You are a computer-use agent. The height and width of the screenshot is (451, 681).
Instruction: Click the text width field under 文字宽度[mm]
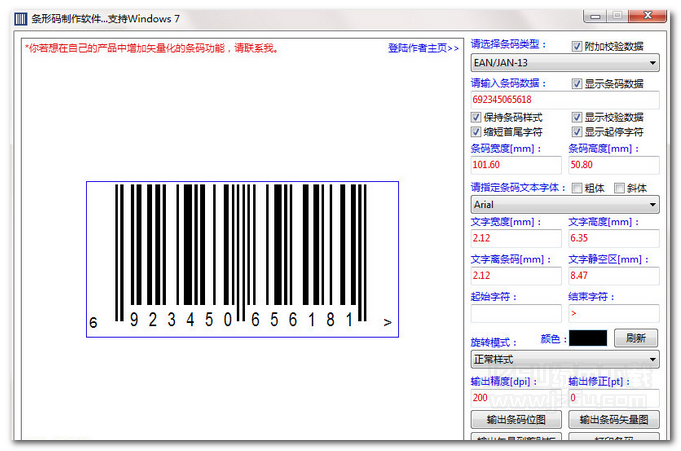[516, 238]
